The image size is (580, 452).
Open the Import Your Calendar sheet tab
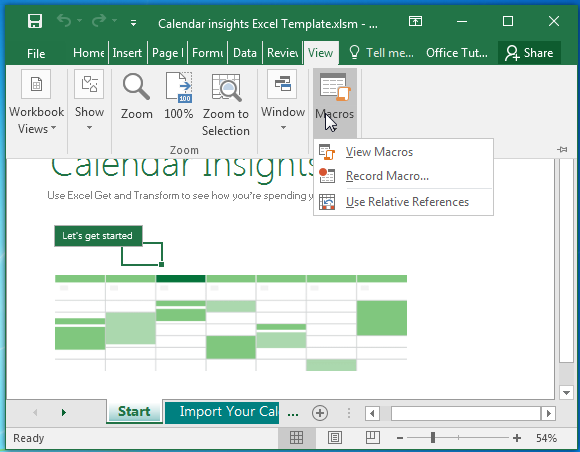pos(222,412)
